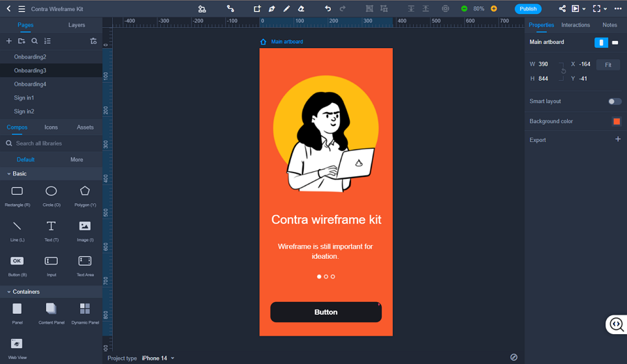Viewport: 627px width, 364px height.
Task: Open the component combine tool in toolbar
Action: click(x=202, y=9)
